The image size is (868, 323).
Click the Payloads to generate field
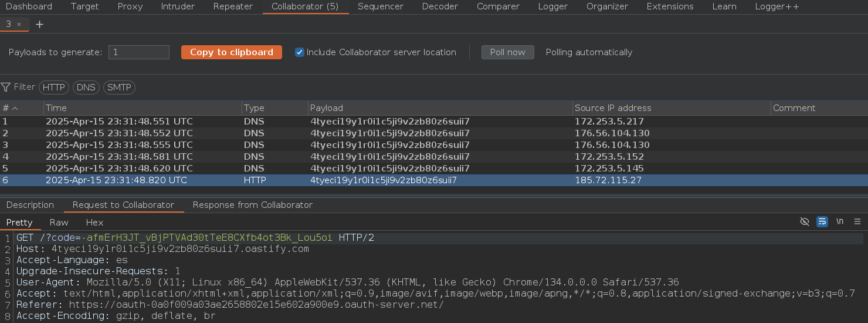tap(139, 52)
